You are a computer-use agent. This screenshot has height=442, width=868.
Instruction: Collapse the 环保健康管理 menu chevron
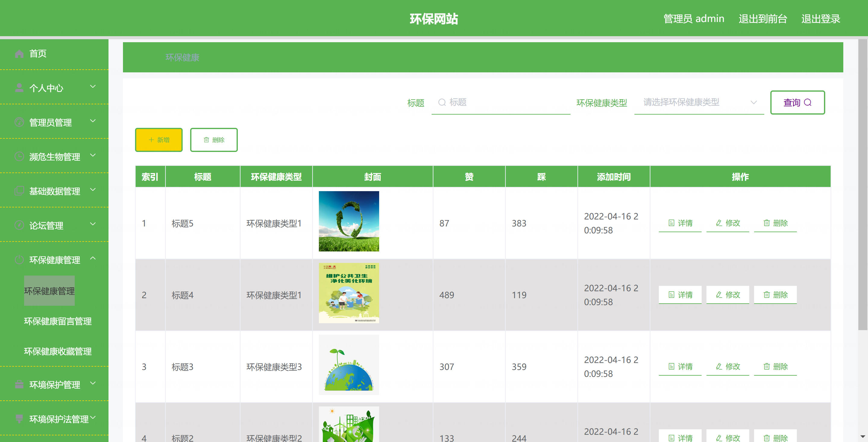[x=93, y=258]
